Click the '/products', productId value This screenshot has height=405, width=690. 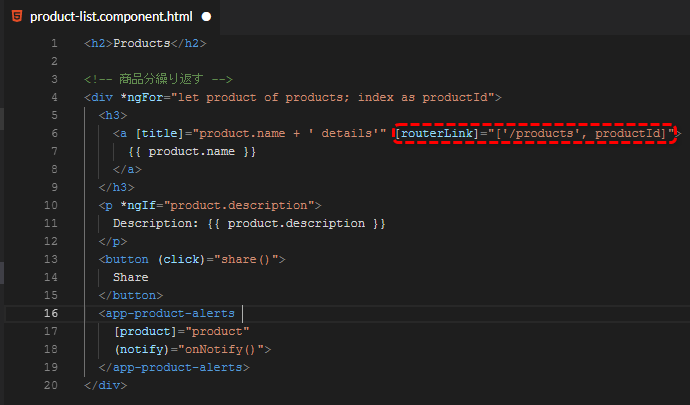point(581,133)
